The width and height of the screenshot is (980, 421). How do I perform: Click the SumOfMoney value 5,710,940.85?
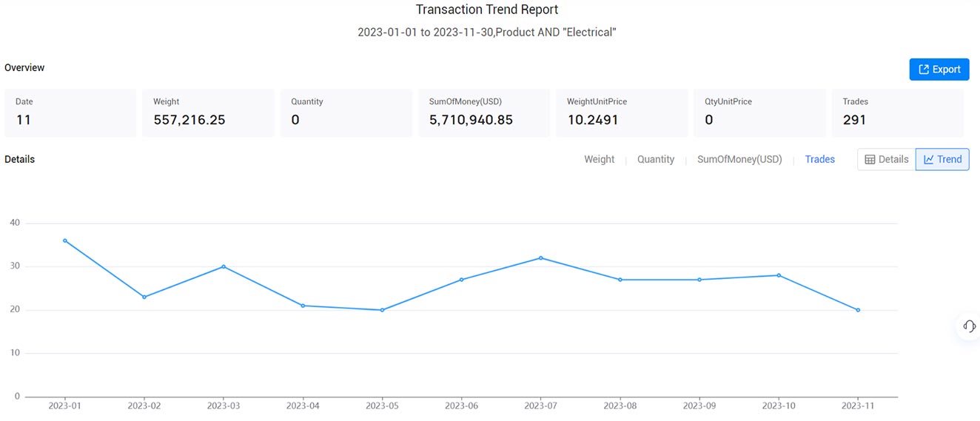(x=471, y=120)
